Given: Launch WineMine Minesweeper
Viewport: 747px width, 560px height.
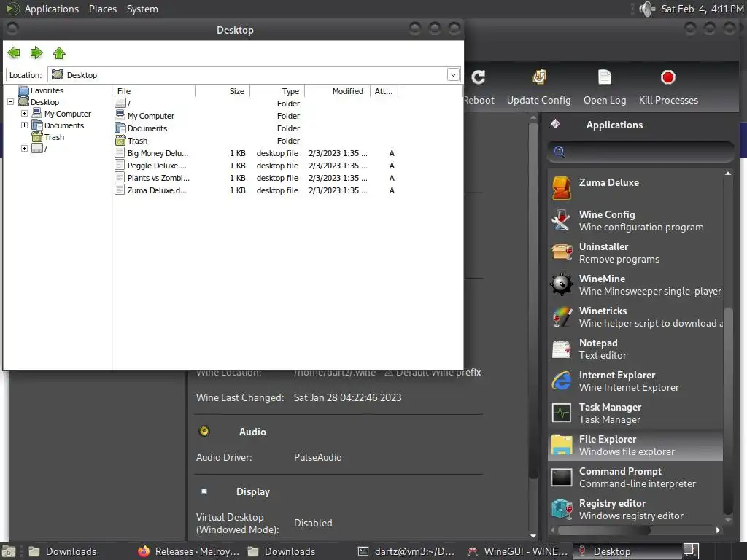Looking at the screenshot, I should point(635,284).
